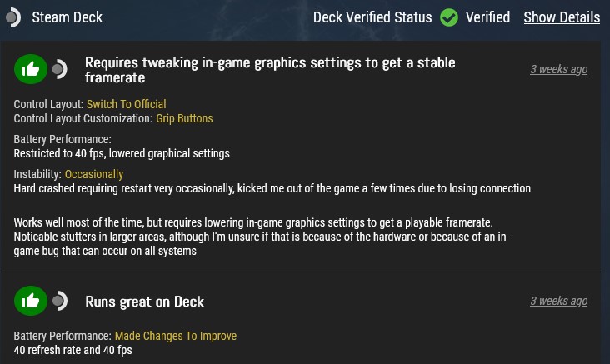
Task: Click the 'Steam Deck' section heading text
Action: [x=67, y=17]
